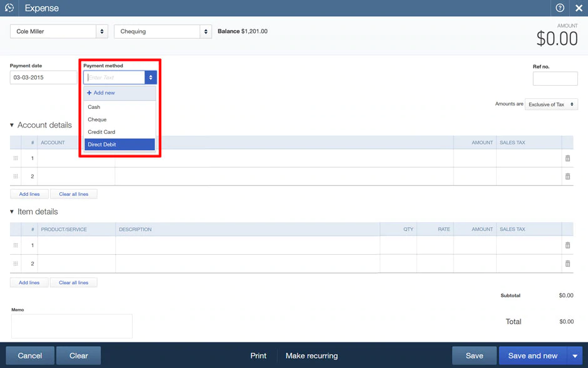Open the recent transactions clock icon
This screenshot has width=588, height=368.
click(9, 8)
